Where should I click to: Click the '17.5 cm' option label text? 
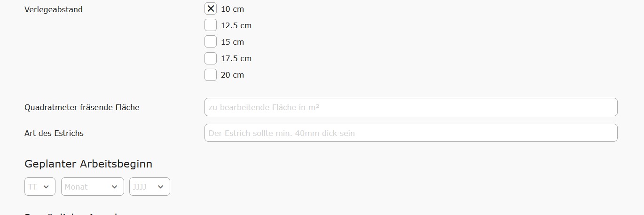click(x=236, y=58)
